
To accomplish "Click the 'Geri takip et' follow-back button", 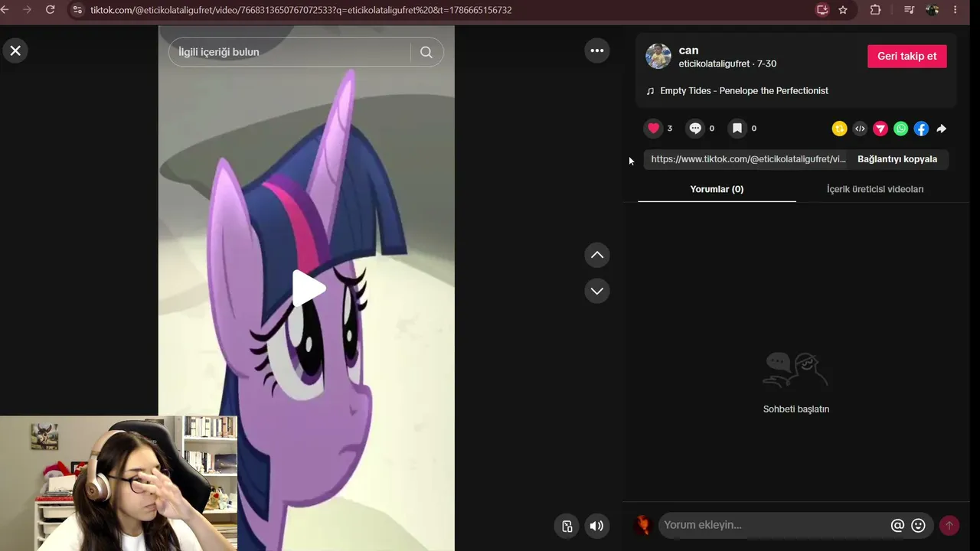I will [907, 56].
